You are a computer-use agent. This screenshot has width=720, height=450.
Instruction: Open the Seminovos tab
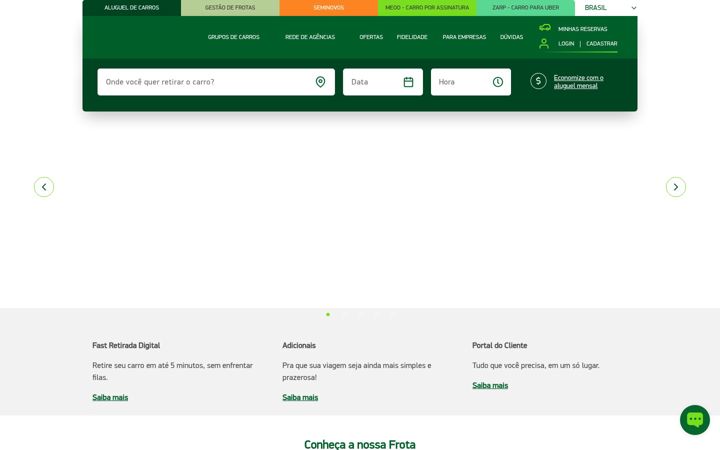tap(329, 8)
